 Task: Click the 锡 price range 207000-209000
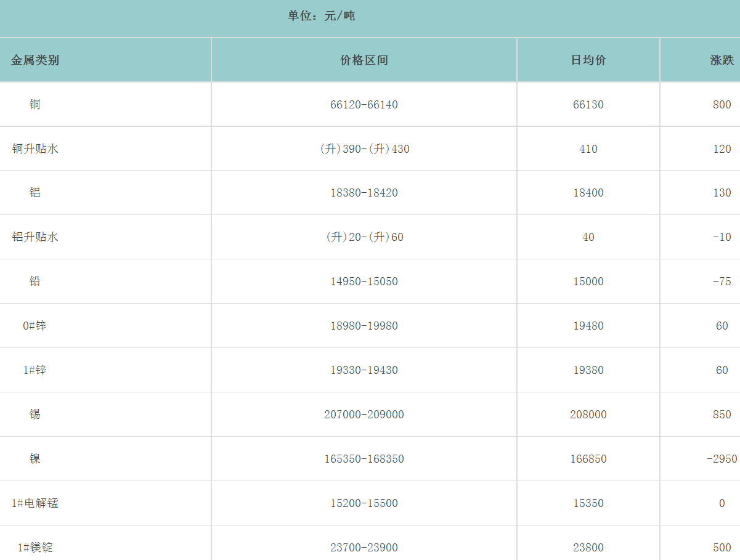[x=364, y=415]
